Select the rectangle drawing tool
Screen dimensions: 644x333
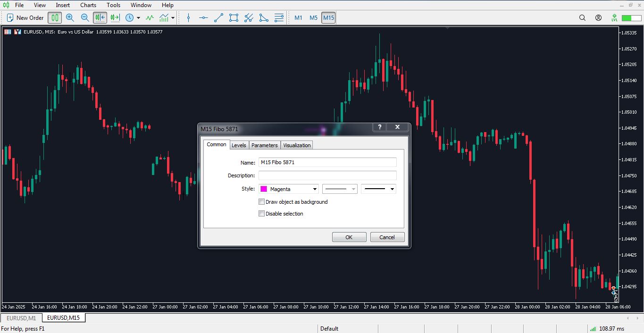pyautogui.click(x=233, y=17)
